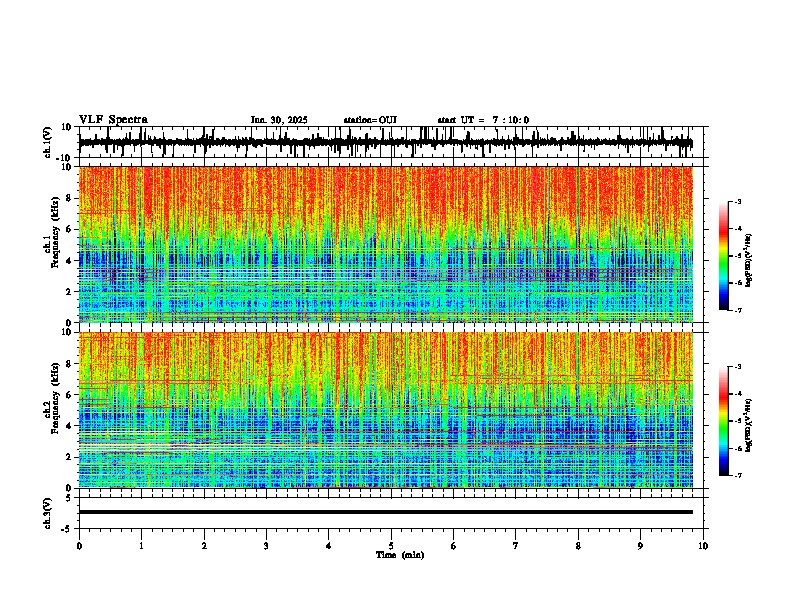792x612 pixels.
Task: Click the "station=OUJ" header label
Action: (x=370, y=120)
